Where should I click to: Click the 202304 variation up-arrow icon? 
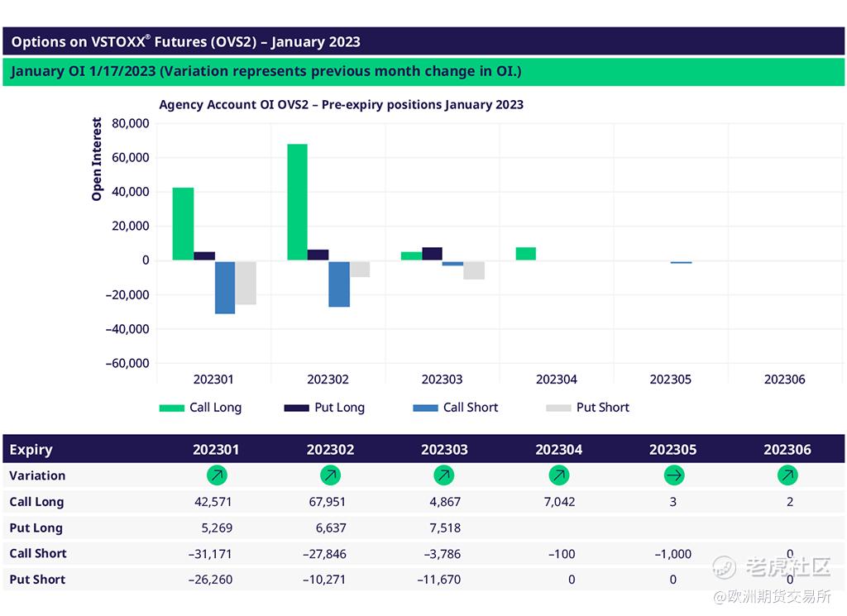coord(558,475)
